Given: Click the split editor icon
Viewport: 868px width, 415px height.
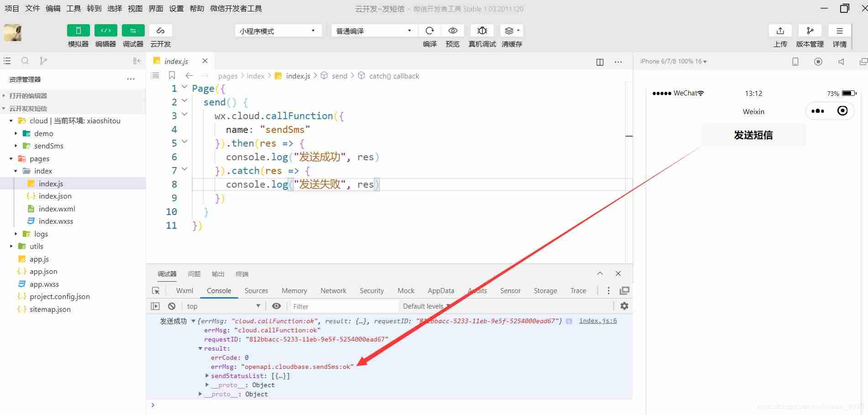Looking at the screenshot, I should 600,62.
